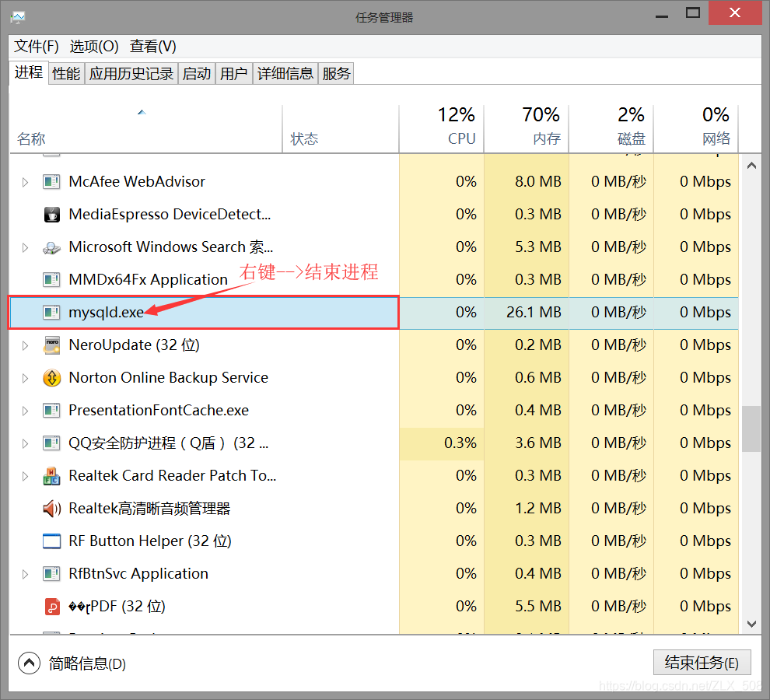Click the scrollbar up arrow
The height and width of the screenshot is (700, 770).
click(x=751, y=166)
